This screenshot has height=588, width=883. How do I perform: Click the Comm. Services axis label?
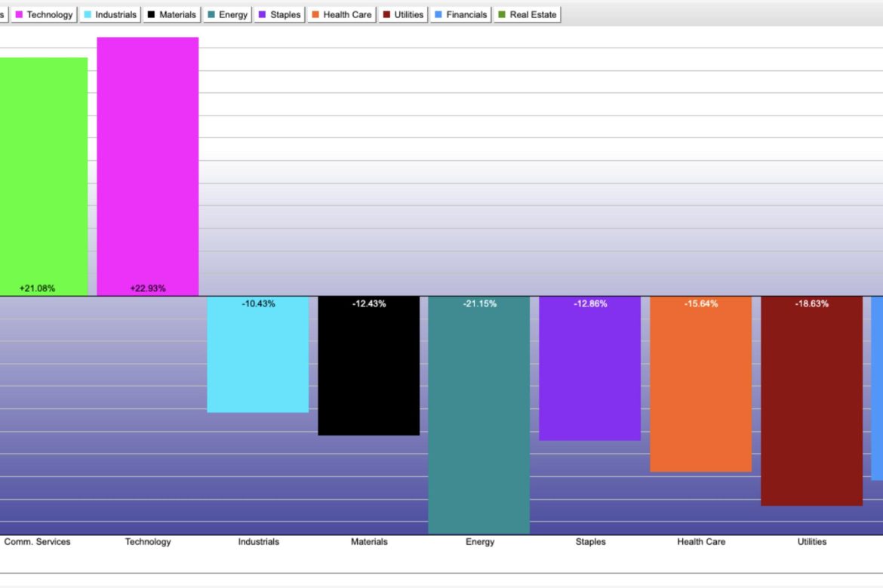point(37,542)
